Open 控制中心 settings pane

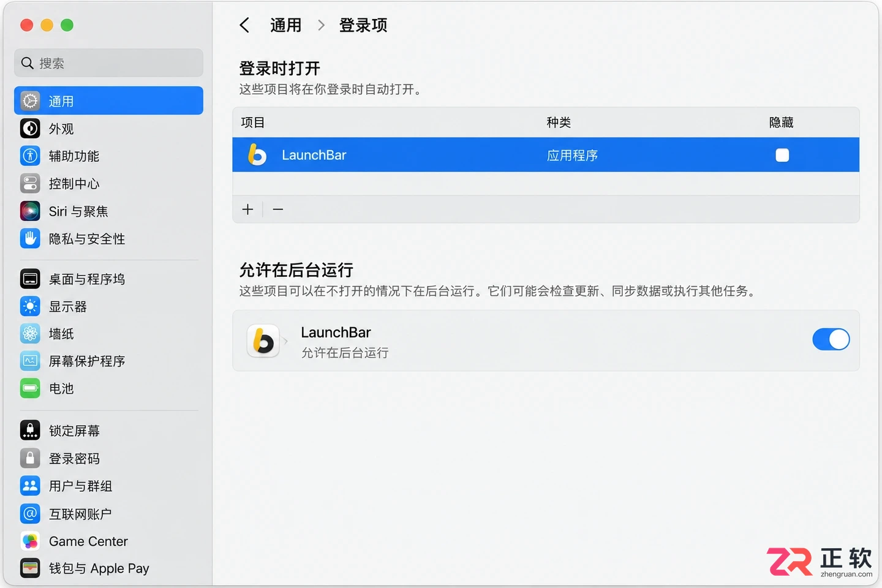point(108,183)
